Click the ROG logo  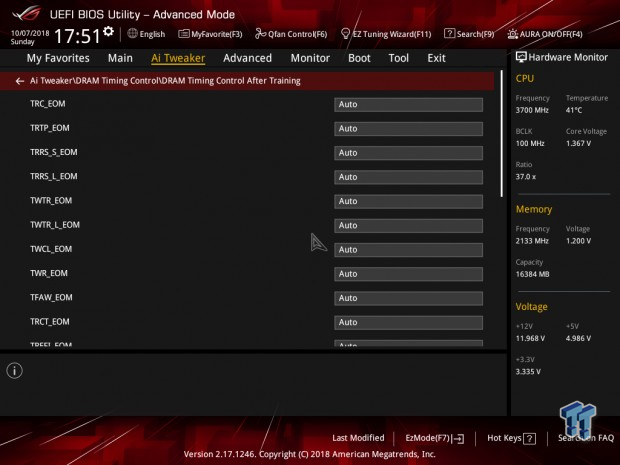[26, 13]
